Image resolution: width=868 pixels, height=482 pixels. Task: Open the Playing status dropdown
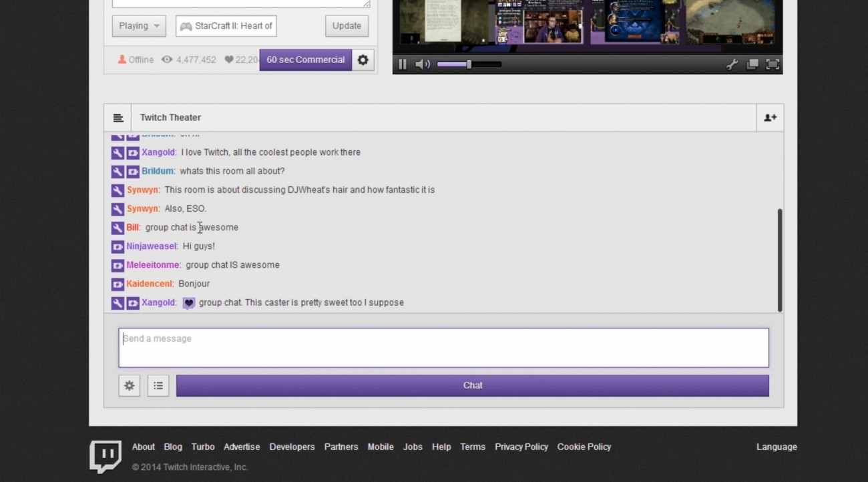coord(139,26)
